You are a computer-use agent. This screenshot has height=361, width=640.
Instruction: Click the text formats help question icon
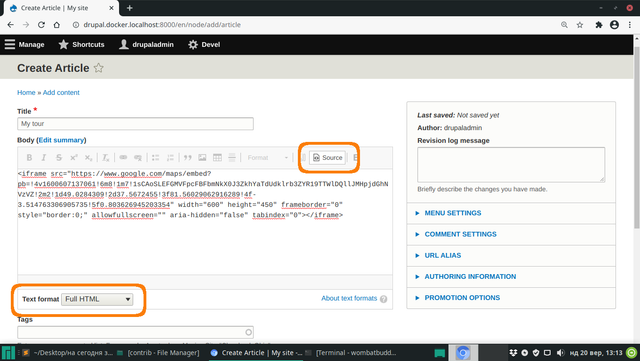tap(384, 299)
